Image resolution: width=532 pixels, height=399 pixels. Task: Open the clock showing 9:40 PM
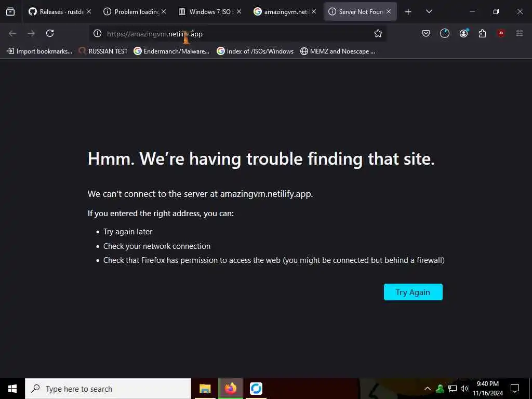point(488,389)
